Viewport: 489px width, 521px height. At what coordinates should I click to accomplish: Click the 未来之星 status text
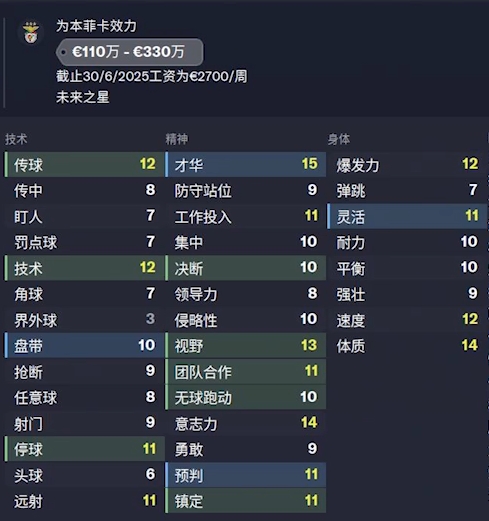pos(82,97)
